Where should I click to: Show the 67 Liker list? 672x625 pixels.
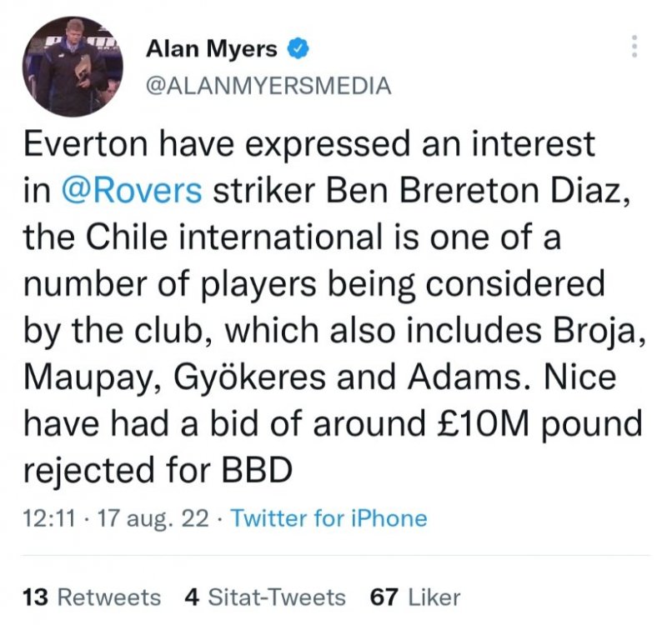pyautogui.click(x=414, y=597)
